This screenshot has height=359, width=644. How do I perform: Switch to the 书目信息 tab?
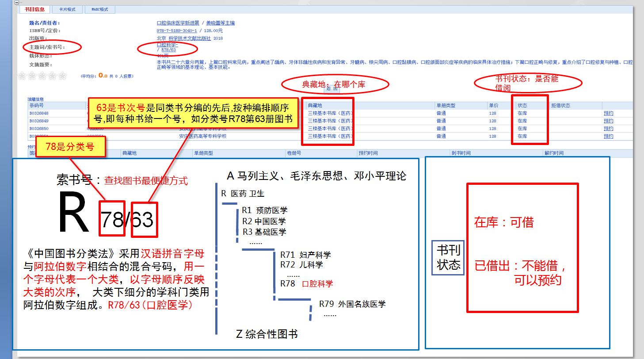(x=34, y=9)
